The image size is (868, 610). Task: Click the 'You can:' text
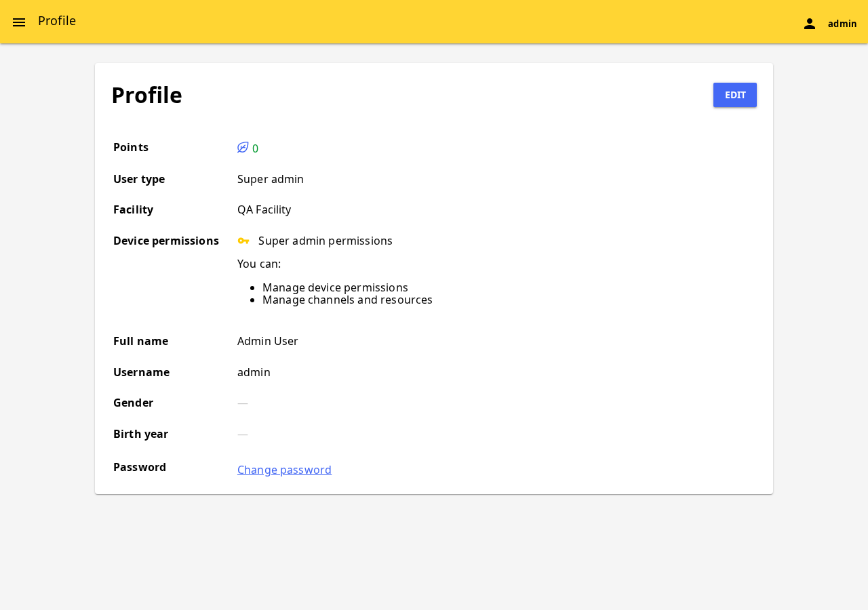[x=259, y=264]
